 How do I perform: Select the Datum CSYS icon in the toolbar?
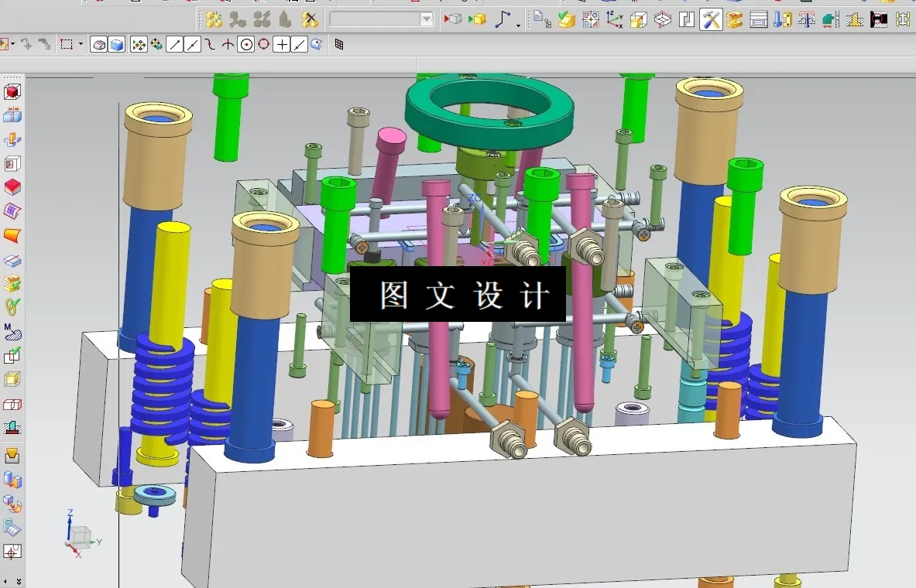tap(613, 19)
